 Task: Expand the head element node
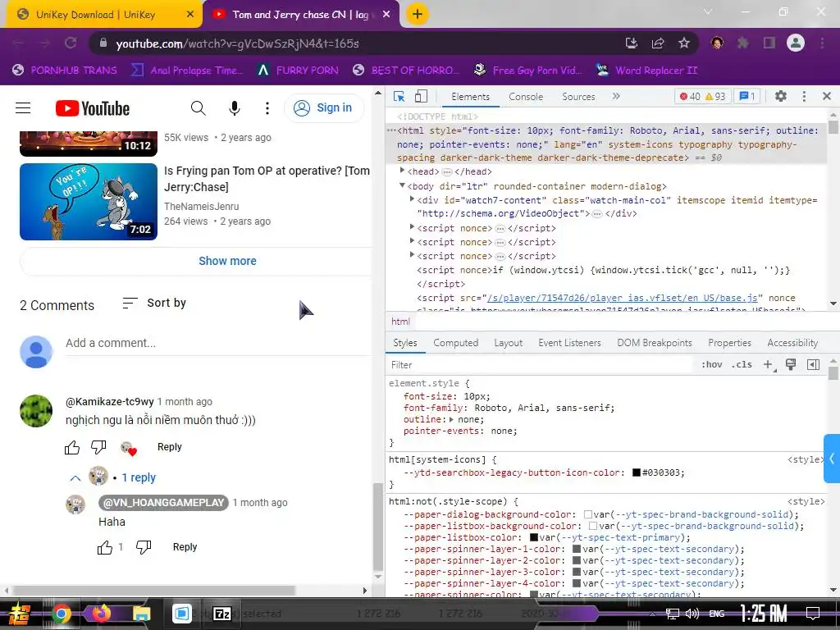tap(402, 171)
